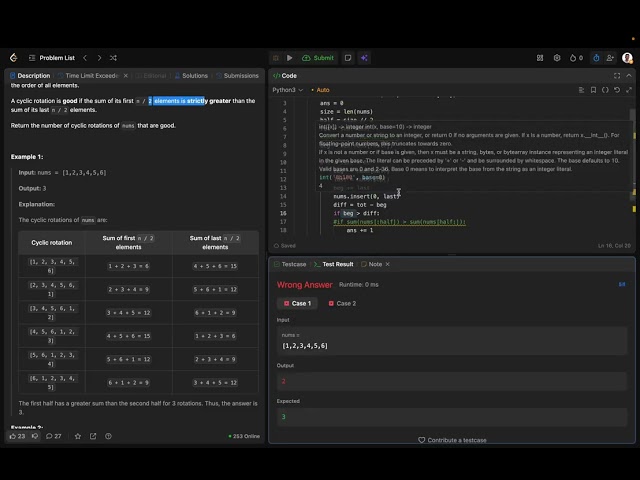Go to the previous problem arrow

click(85, 58)
